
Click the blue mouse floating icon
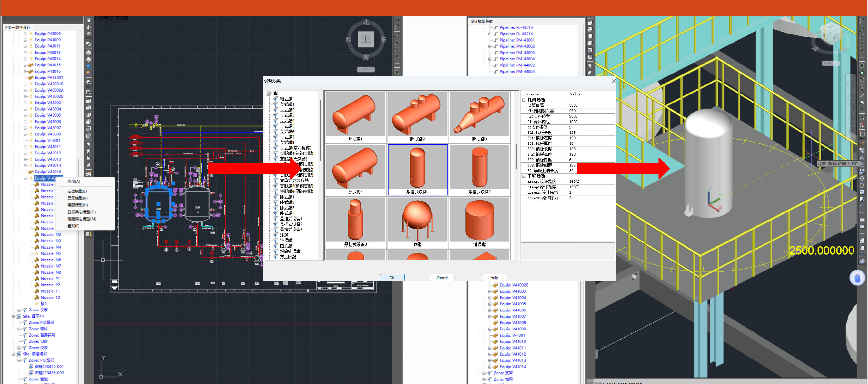point(857,278)
